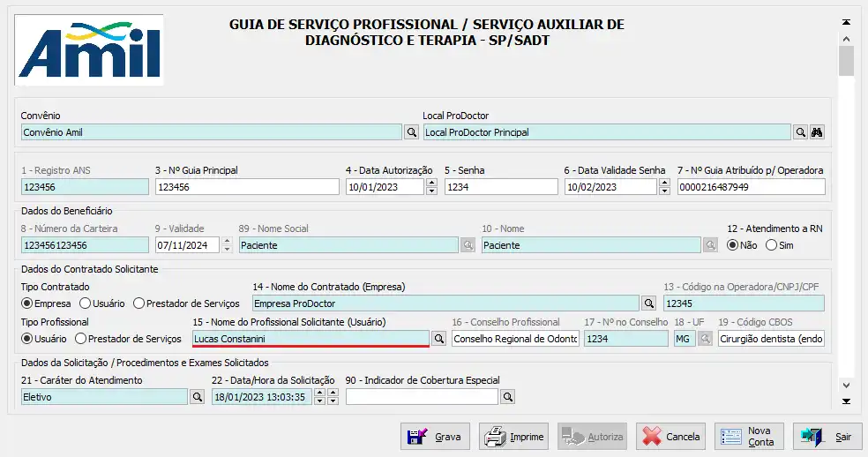Print the form with Imprime button
Screen dimensions: 868x457
(513, 437)
